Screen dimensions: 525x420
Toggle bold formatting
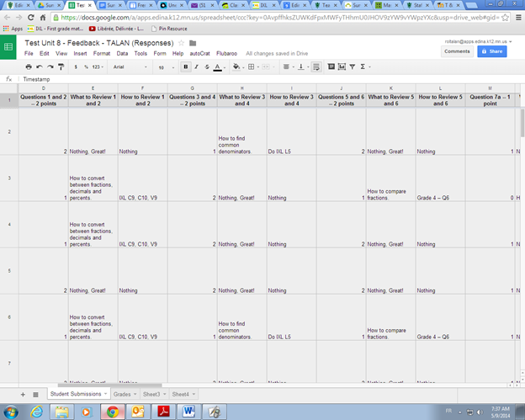[x=186, y=67]
